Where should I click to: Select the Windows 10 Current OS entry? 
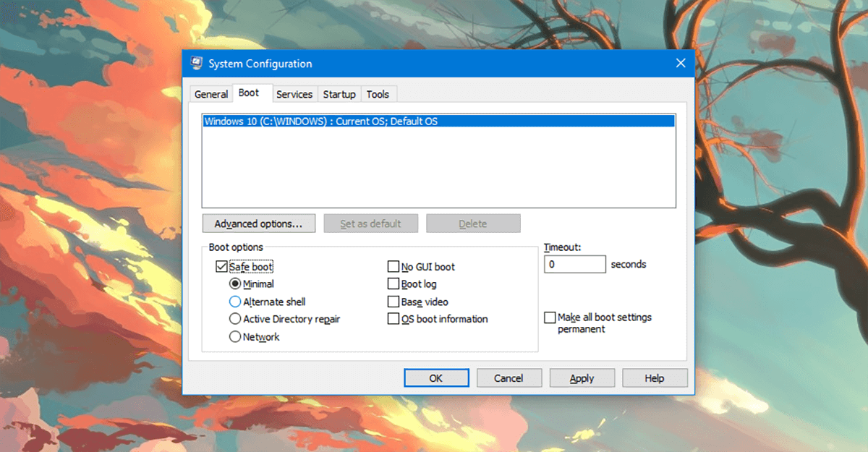(x=439, y=121)
